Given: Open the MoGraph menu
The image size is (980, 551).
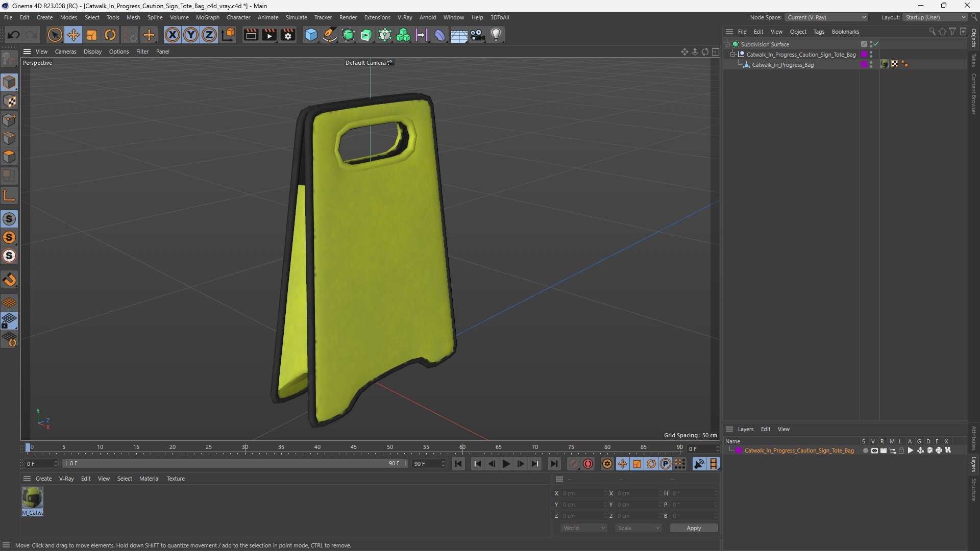Looking at the screenshot, I should coord(207,17).
